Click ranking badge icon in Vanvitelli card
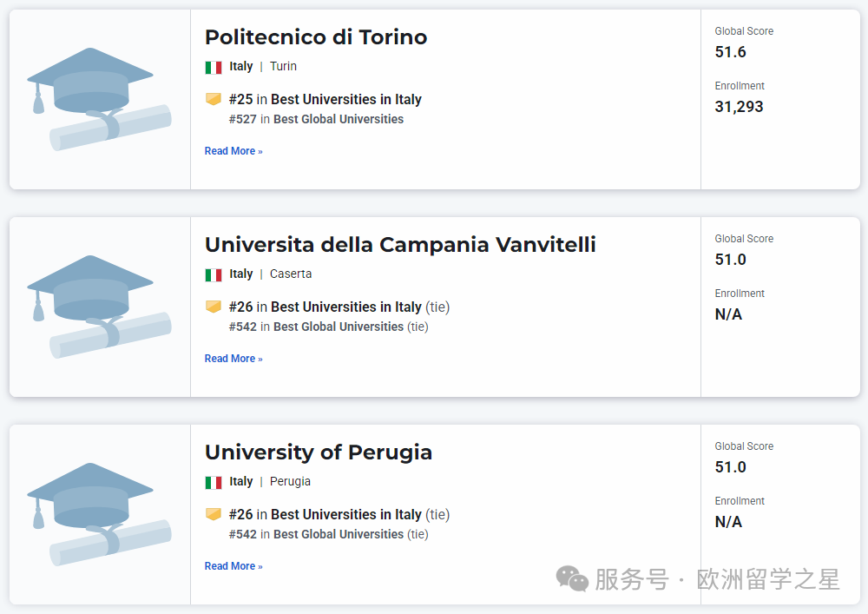The image size is (868, 614). click(214, 307)
